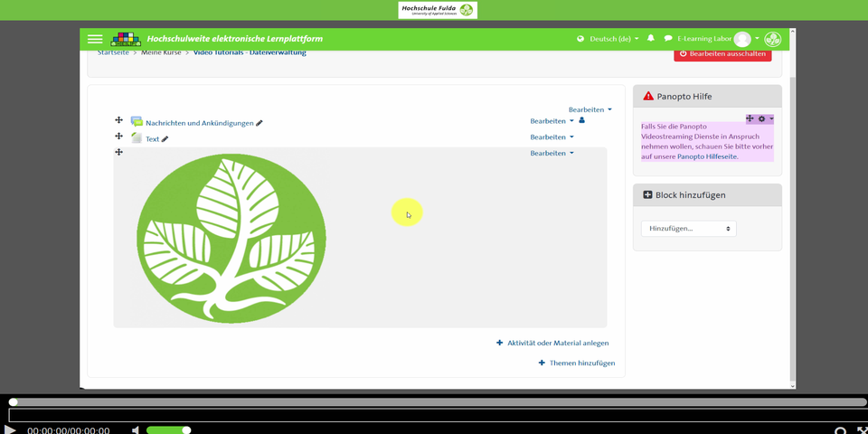Viewport: 868px width, 434px height.
Task: Play the video with the play button
Action: 9,430
